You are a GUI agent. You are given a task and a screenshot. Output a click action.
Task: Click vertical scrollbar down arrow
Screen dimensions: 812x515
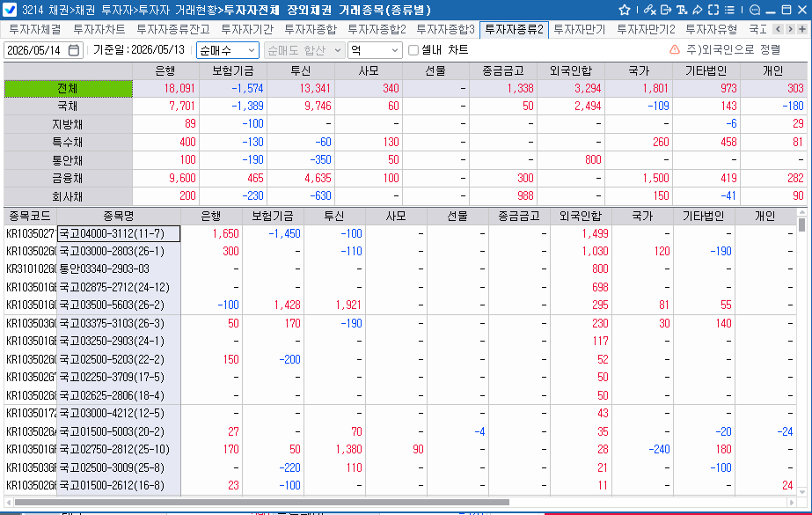(x=802, y=492)
